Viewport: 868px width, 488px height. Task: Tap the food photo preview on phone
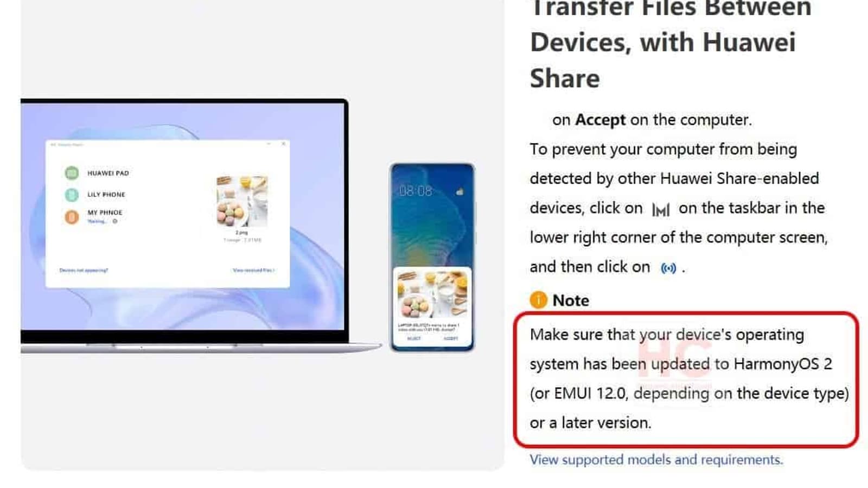coord(432,294)
